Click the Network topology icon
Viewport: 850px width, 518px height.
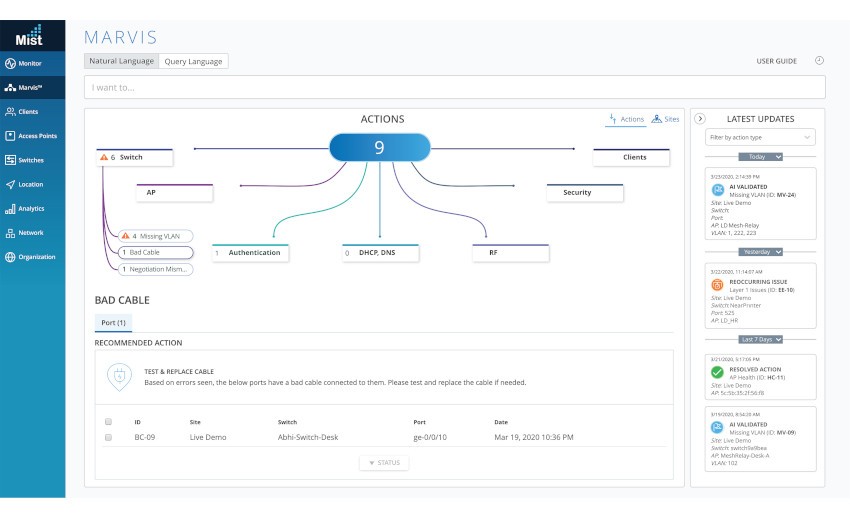pyautogui.click(x=10, y=233)
